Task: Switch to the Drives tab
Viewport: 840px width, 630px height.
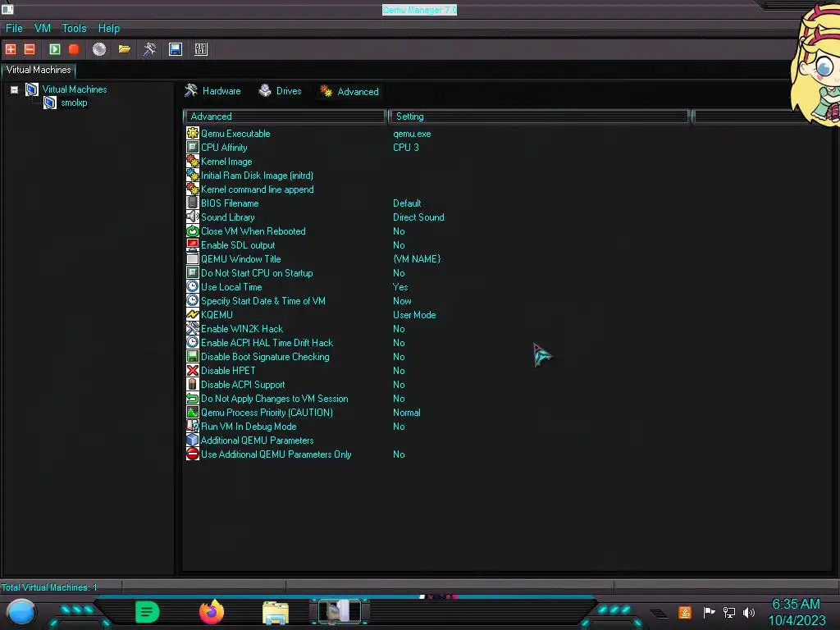Action: coord(281,91)
